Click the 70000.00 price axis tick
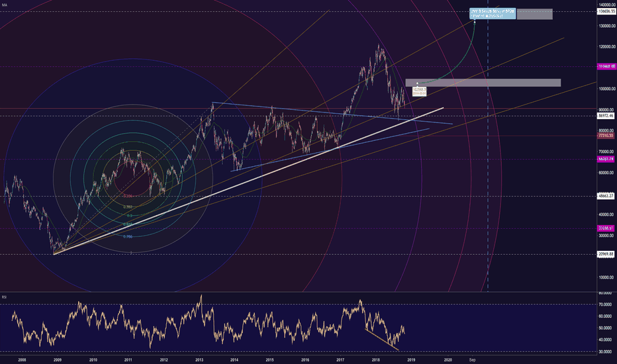This screenshot has height=364, width=617. [606, 152]
